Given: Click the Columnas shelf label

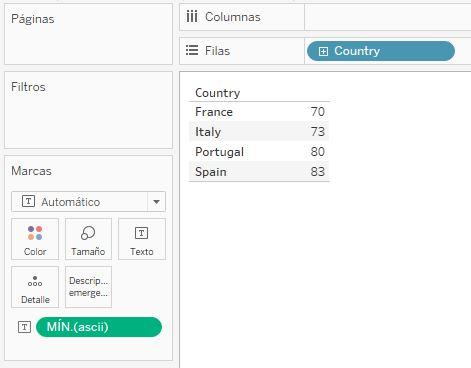Looking at the screenshot, I should tap(233, 17).
